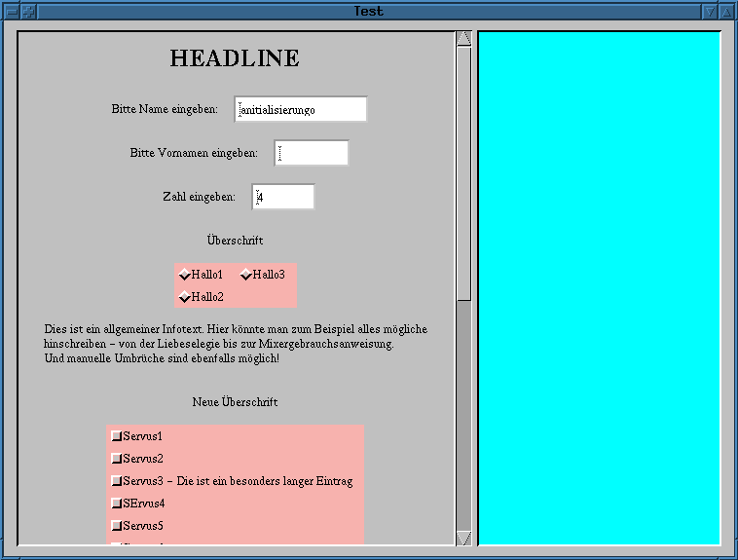
Task: Check the Servus5 checkbox
Action: (x=117, y=526)
